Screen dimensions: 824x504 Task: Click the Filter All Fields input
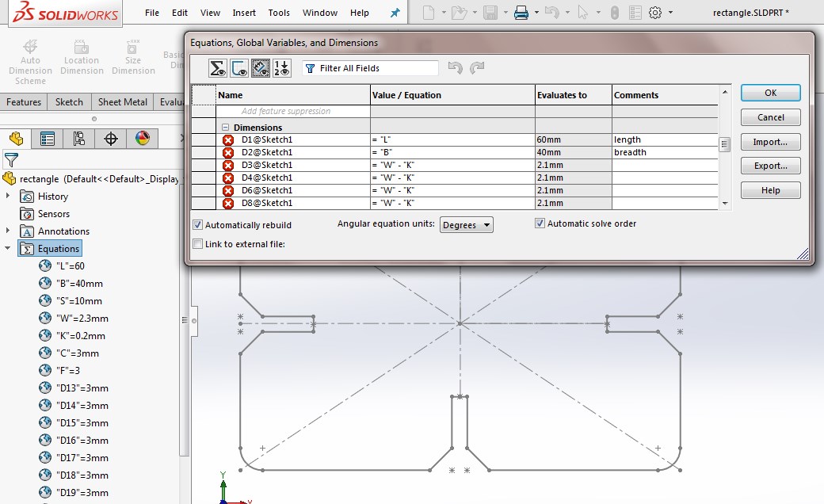tap(370, 68)
